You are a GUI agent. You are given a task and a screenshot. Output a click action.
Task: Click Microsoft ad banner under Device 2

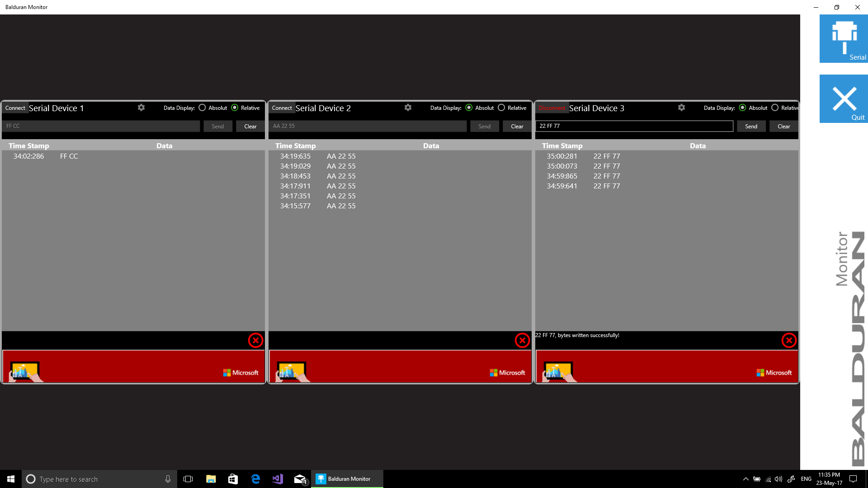400,366
